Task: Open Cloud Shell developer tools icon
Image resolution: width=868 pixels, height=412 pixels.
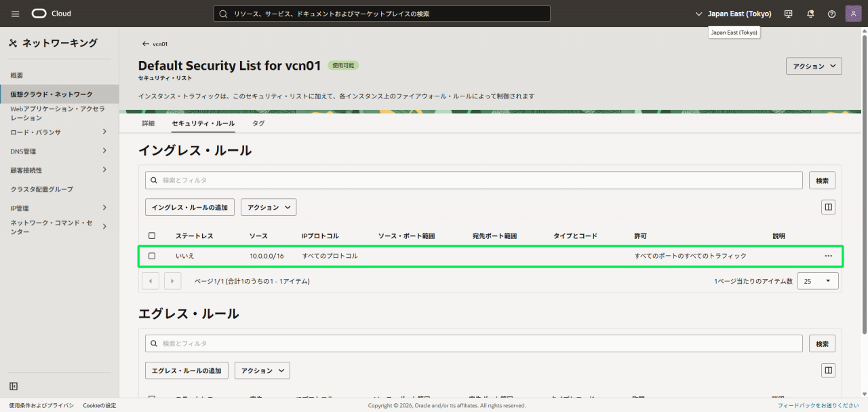Action: 789,14
